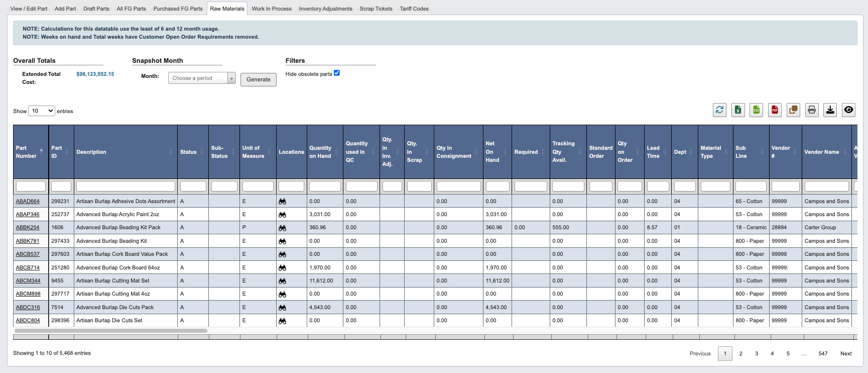View locations binoculars for ABDC316
Image resolution: width=868 pixels, height=373 pixels.
point(283,307)
